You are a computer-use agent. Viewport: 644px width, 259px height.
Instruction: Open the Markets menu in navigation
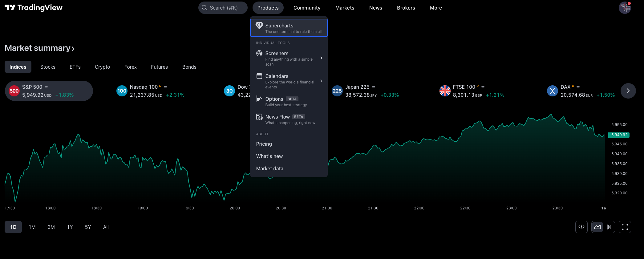pyautogui.click(x=345, y=8)
